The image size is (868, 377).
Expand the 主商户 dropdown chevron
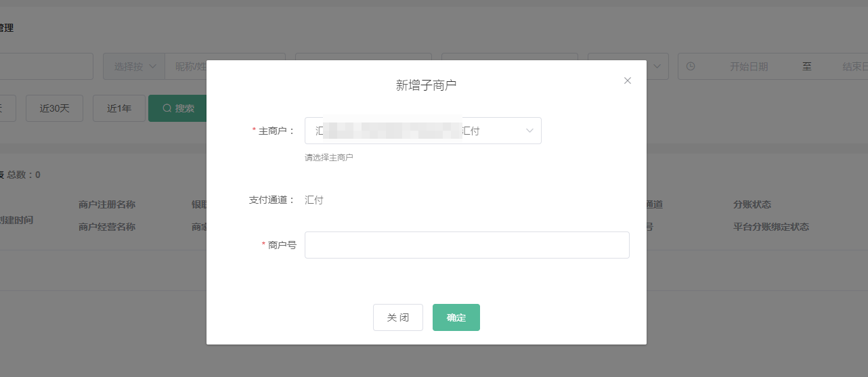tap(529, 131)
